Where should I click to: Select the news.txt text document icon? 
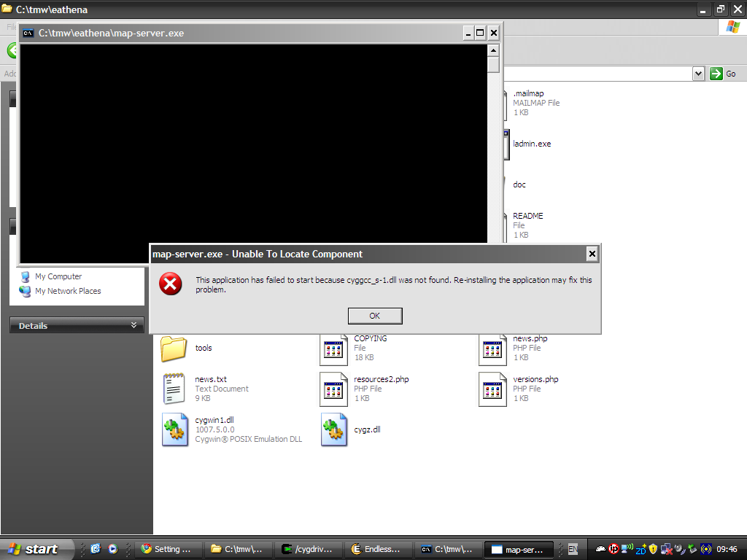point(174,389)
